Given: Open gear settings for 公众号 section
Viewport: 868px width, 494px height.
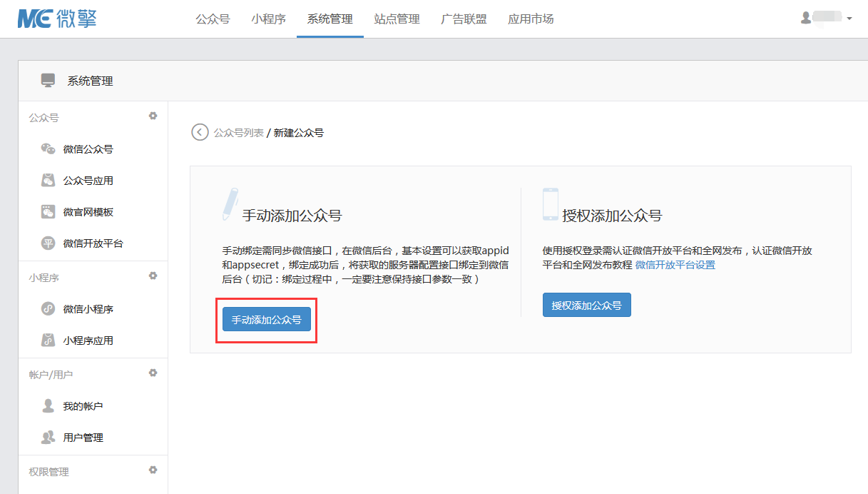Looking at the screenshot, I should 153,116.
